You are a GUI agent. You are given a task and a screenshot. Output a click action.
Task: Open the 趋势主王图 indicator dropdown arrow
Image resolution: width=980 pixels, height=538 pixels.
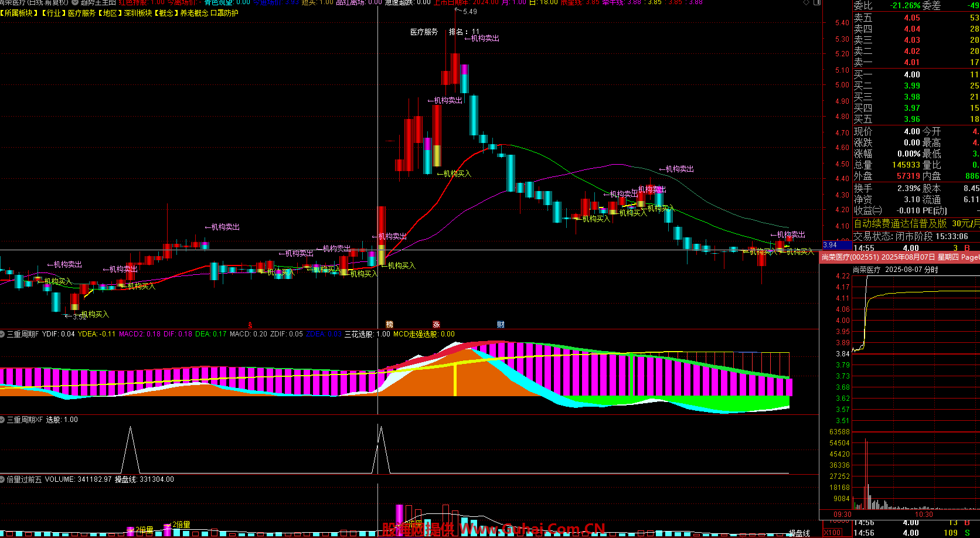click(x=74, y=2)
